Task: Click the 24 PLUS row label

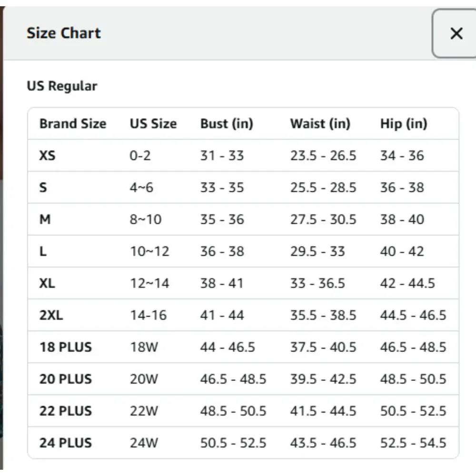Action: [x=65, y=443]
